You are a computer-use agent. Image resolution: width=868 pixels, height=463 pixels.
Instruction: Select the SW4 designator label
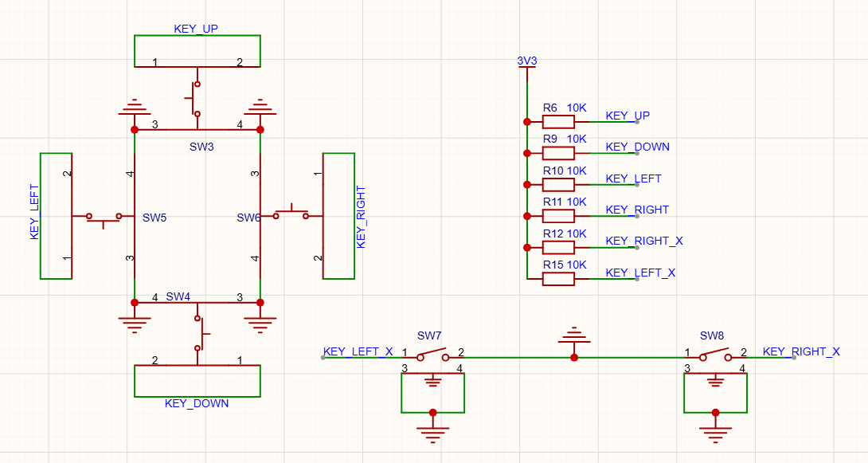(x=178, y=297)
